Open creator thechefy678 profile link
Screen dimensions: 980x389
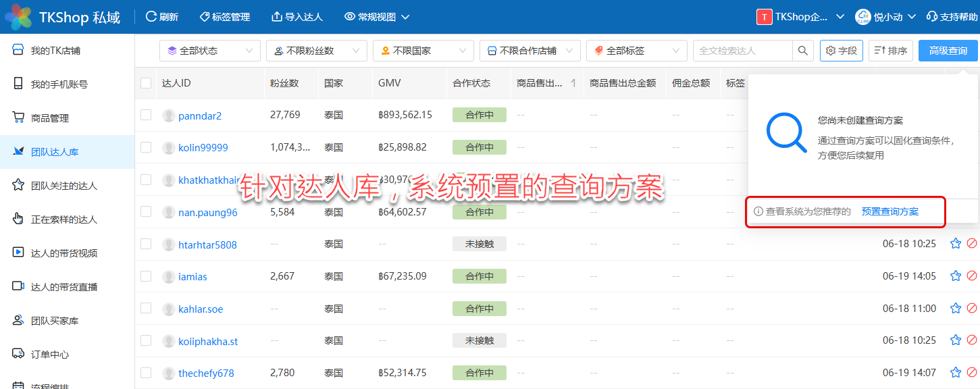coord(206,373)
